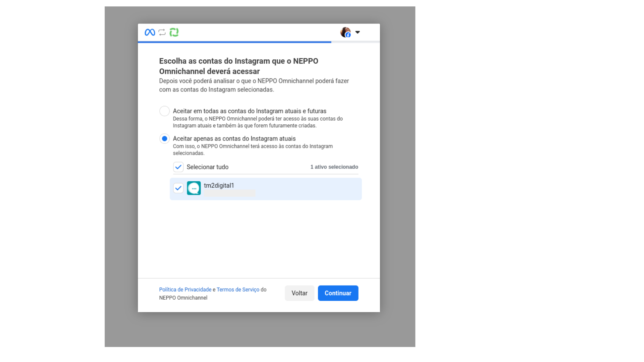This screenshot has height=362, width=644.
Task: Click the 'Escolha as contas do Instagram' heading
Action: pos(239,66)
